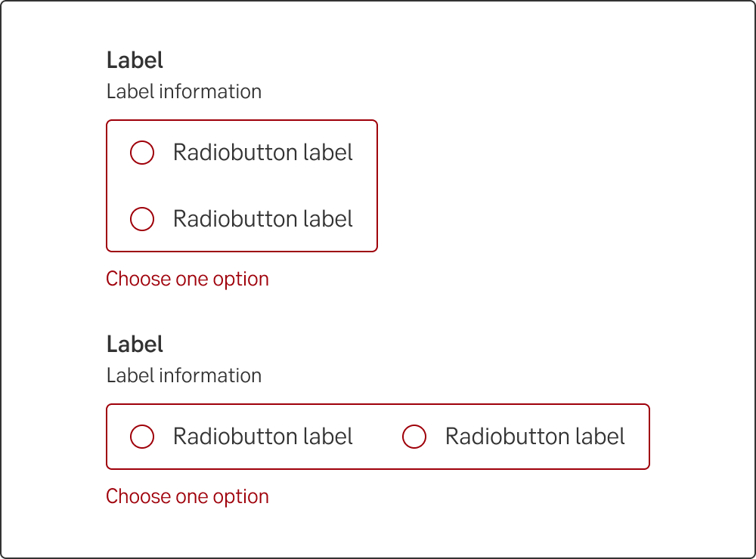Click the top 'Radiobutton label' text in stacked group
The width and height of the screenshot is (756, 559).
tap(262, 153)
